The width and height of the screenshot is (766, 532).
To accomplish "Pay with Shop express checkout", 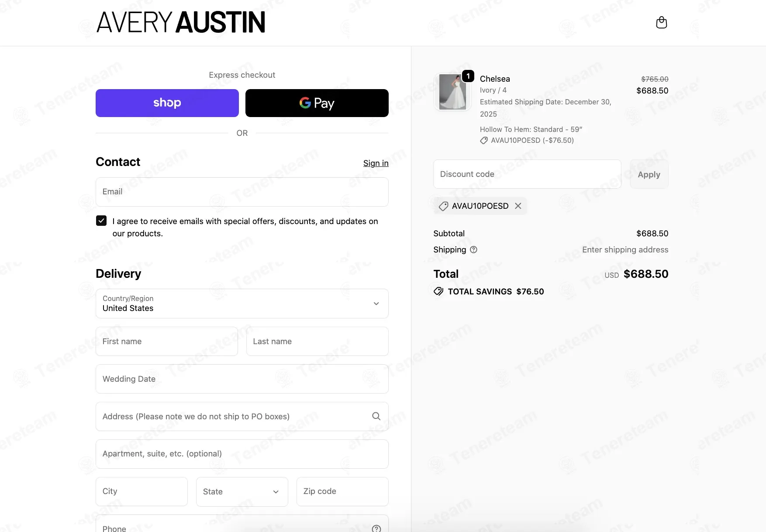I will coord(167,103).
